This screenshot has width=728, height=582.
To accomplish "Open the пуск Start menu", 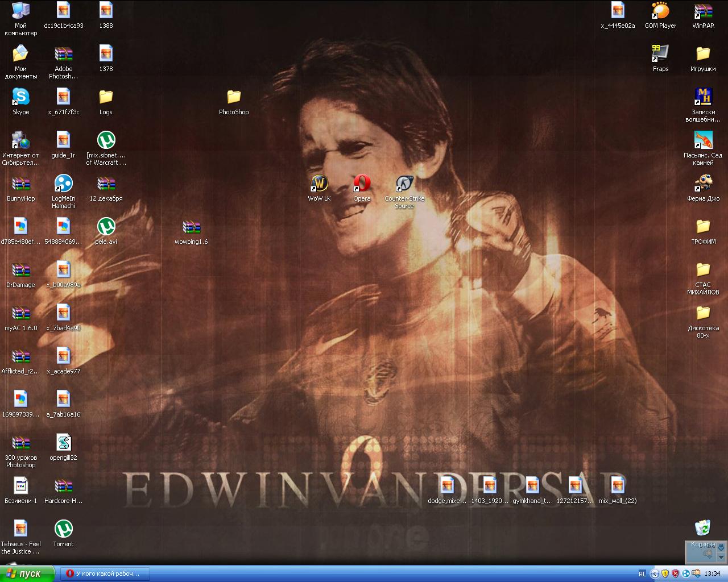I will [x=27, y=573].
